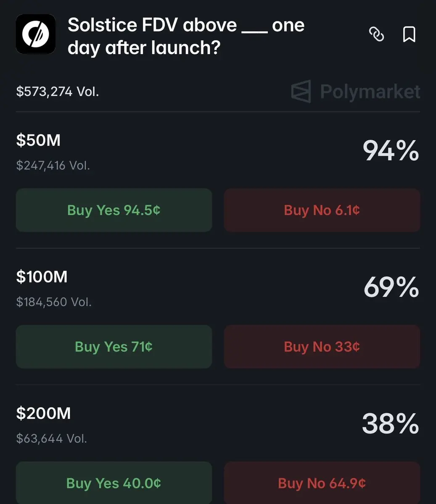
Task: Open the $200M outcome row label
Action: pos(43,413)
